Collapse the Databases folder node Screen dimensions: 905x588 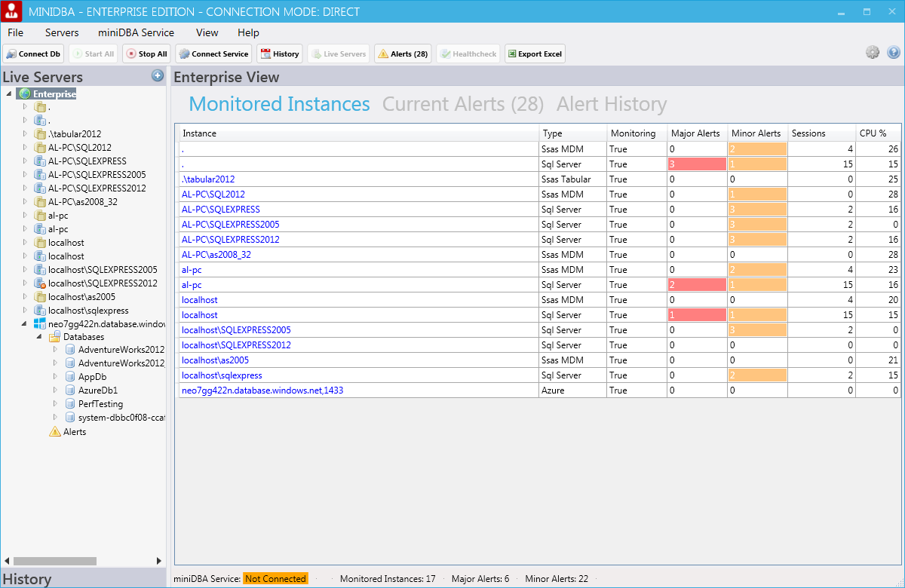pos(40,338)
